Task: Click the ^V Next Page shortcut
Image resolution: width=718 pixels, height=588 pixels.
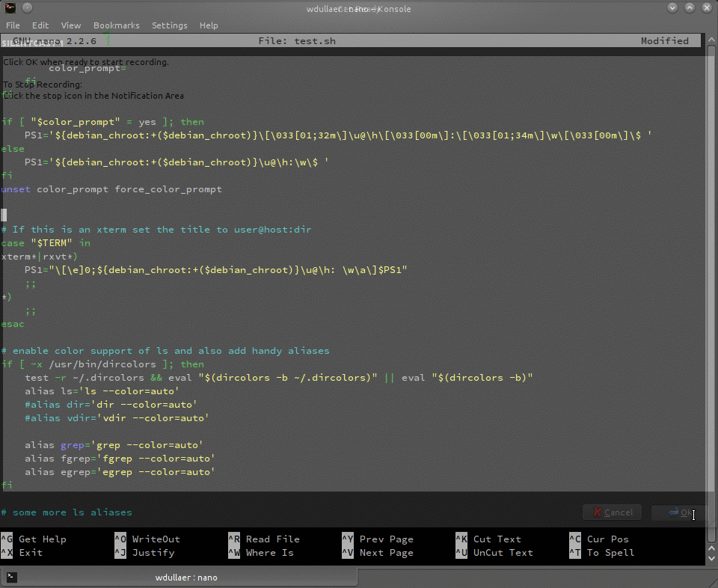Action: tap(378, 553)
